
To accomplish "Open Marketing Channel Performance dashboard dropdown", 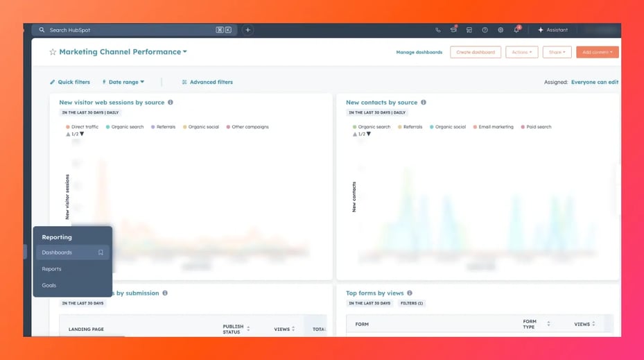I will coord(123,52).
